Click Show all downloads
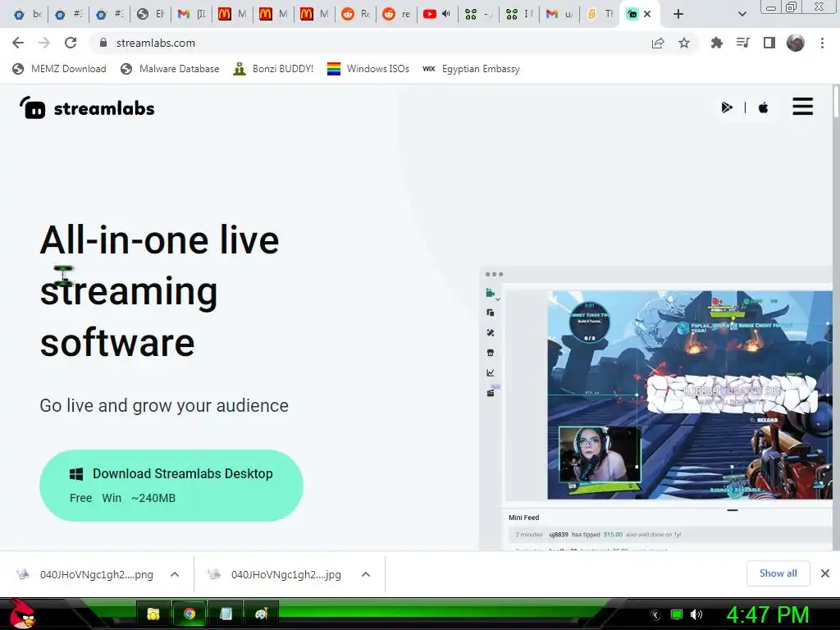This screenshot has width=840, height=630. click(x=778, y=573)
